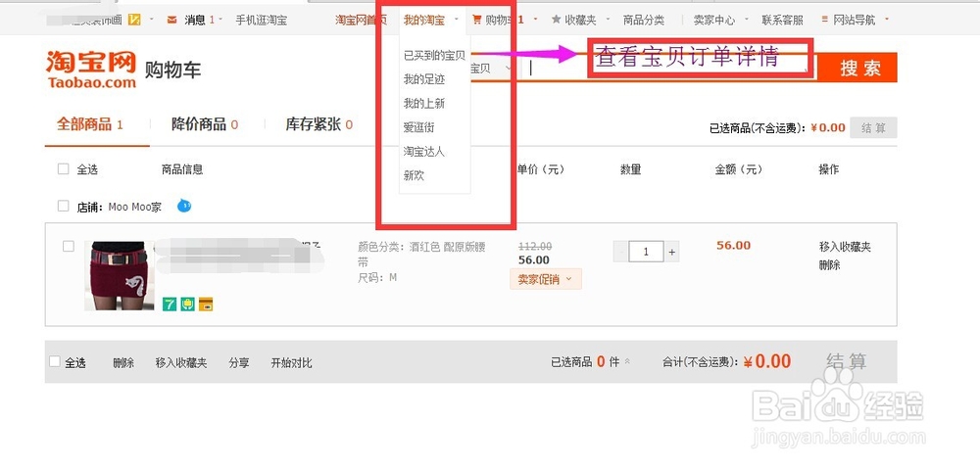Screen dimensions: 980x470
Task: Click the Taobao.com logo
Action: (x=91, y=70)
